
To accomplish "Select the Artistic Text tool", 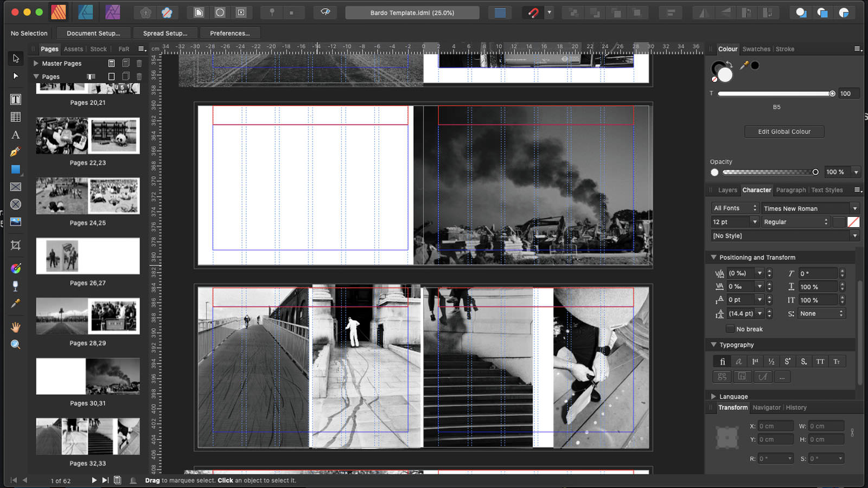I will (16, 134).
